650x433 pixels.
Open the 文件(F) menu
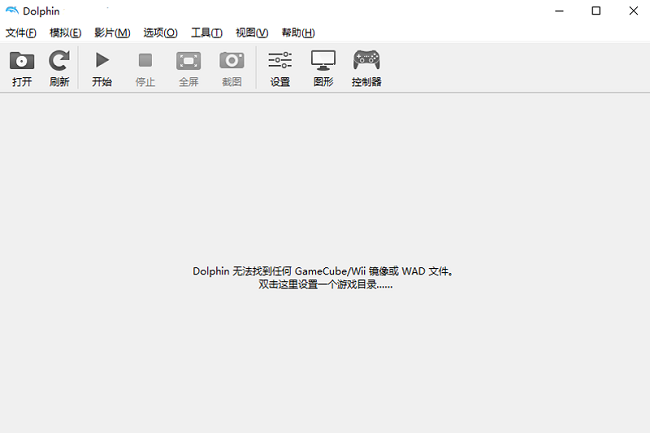coord(21,33)
